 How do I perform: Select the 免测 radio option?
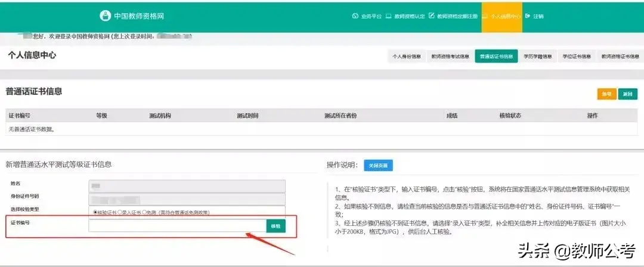[144, 212]
